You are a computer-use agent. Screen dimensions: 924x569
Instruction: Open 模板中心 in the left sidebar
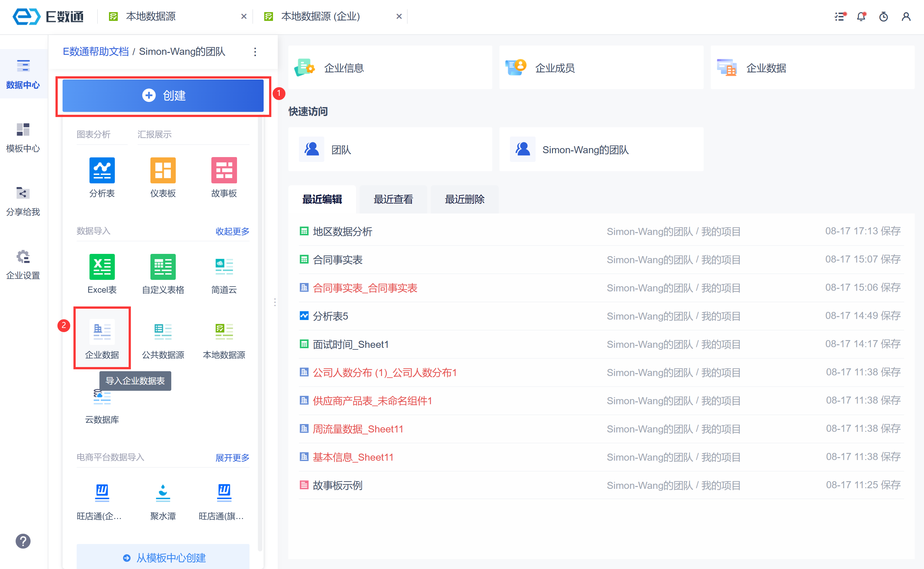tap(23, 137)
